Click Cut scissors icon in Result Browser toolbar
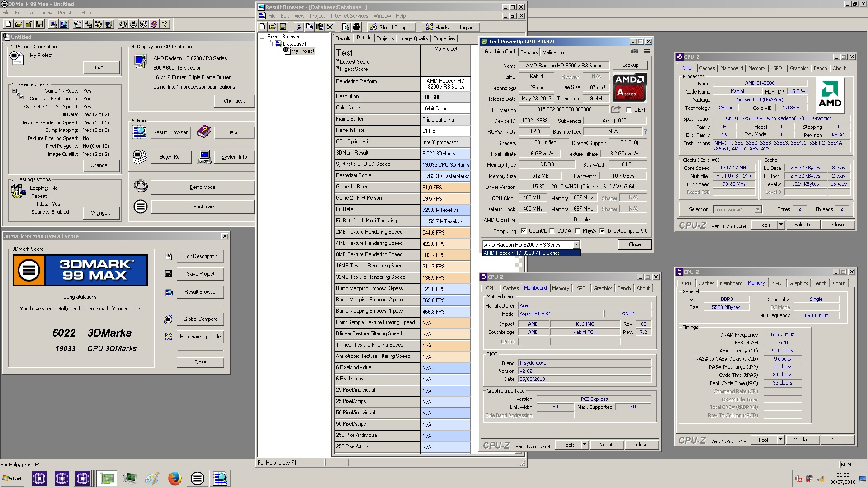Screen dimensions: 868x488 [299, 27]
